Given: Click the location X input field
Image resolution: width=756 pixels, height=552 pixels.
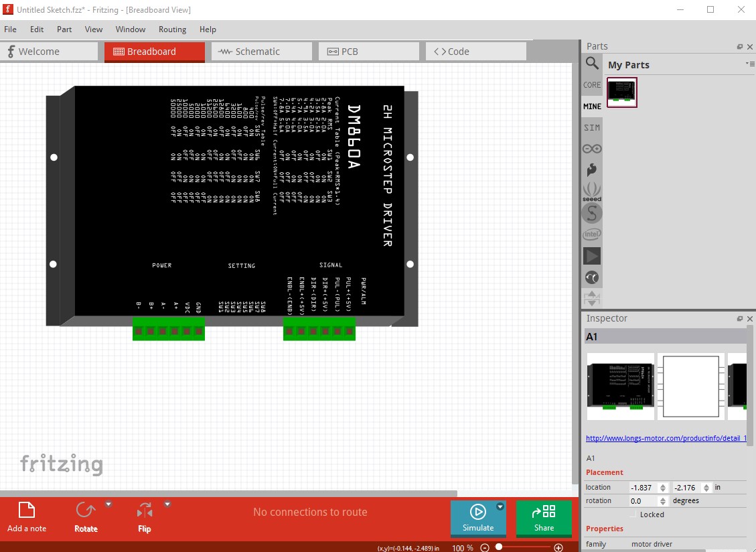Looking at the screenshot, I should tap(644, 488).
